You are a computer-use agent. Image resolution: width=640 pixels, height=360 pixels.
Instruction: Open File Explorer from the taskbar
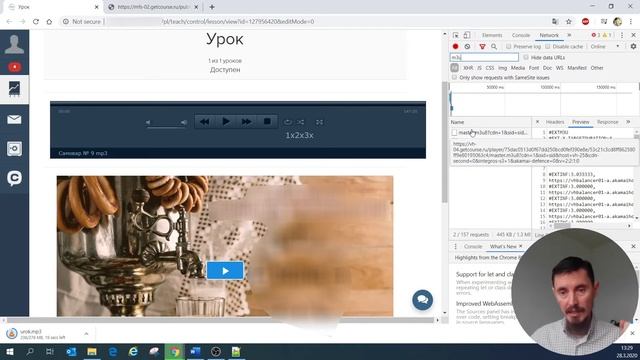coord(92,351)
